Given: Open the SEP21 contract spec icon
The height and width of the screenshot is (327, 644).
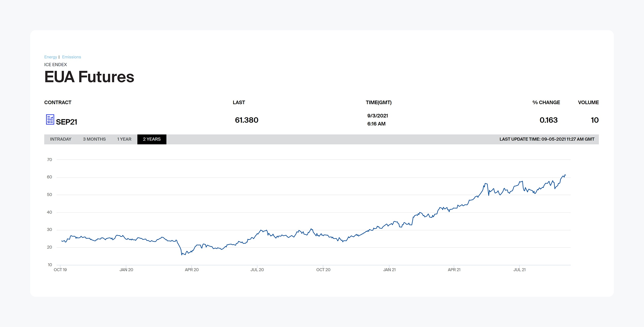Looking at the screenshot, I should (x=50, y=119).
